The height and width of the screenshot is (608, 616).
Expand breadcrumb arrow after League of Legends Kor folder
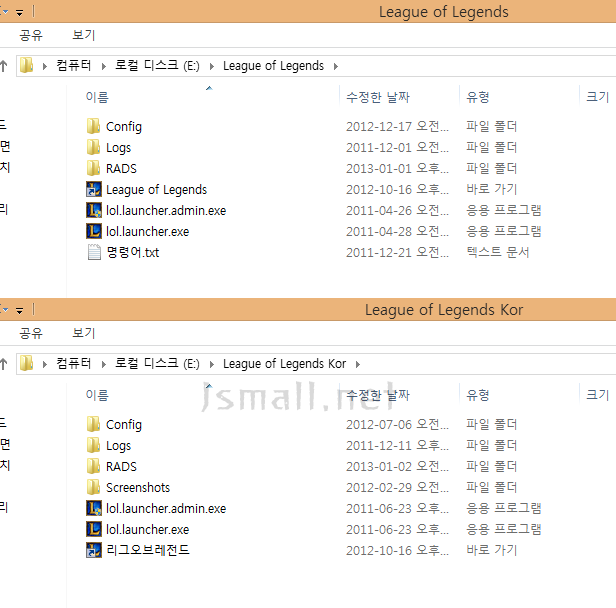(x=358, y=364)
